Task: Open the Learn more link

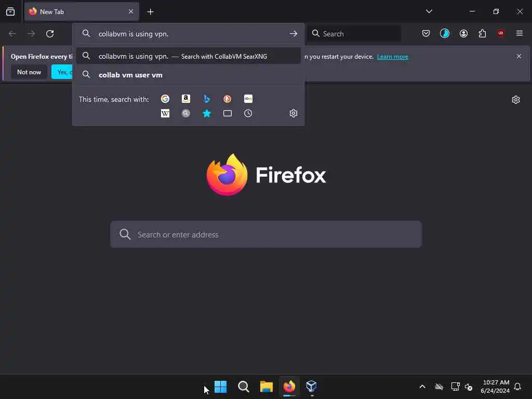Action: pyautogui.click(x=393, y=57)
